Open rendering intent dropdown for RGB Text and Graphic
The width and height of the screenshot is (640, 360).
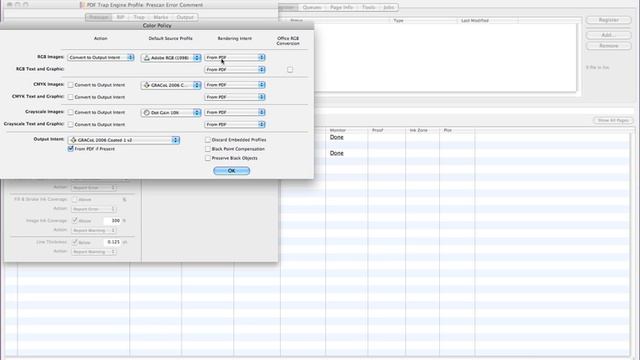point(235,70)
